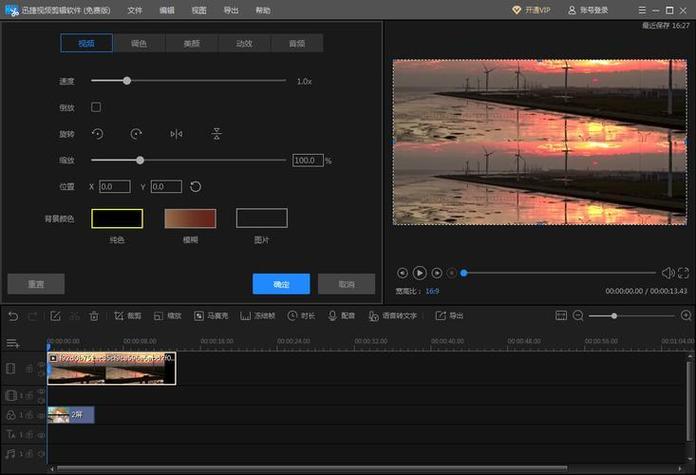Screen dimensions: 696x475
Task: Select the 视频 video tab
Action: pyautogui.click(x=86, y=43)
